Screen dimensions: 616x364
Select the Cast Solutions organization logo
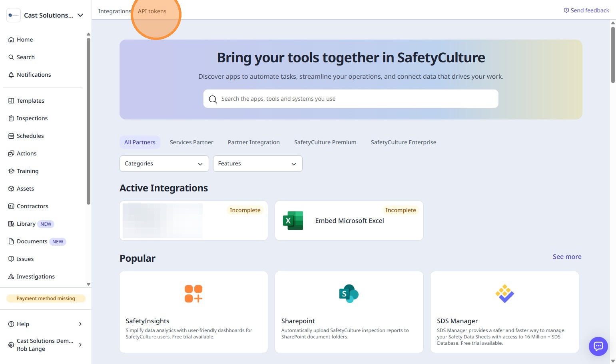coord(14,15)
